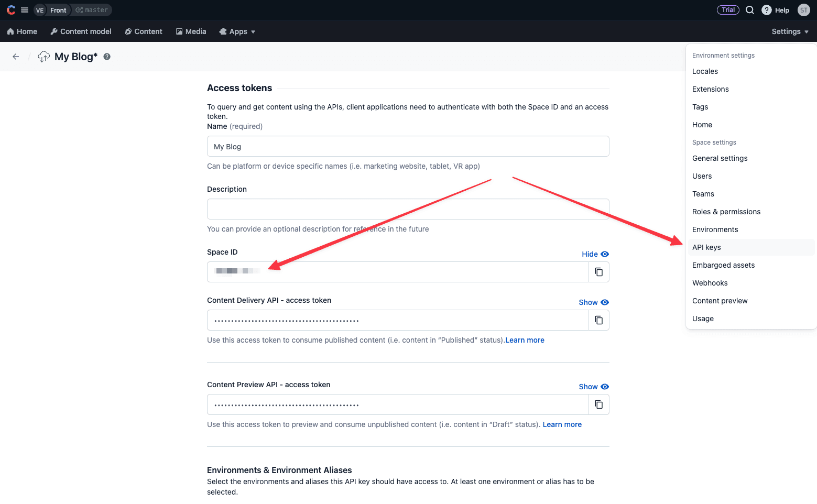
Task: Follow Learn more link for Delivery API
Action: [x=525, y=340]
